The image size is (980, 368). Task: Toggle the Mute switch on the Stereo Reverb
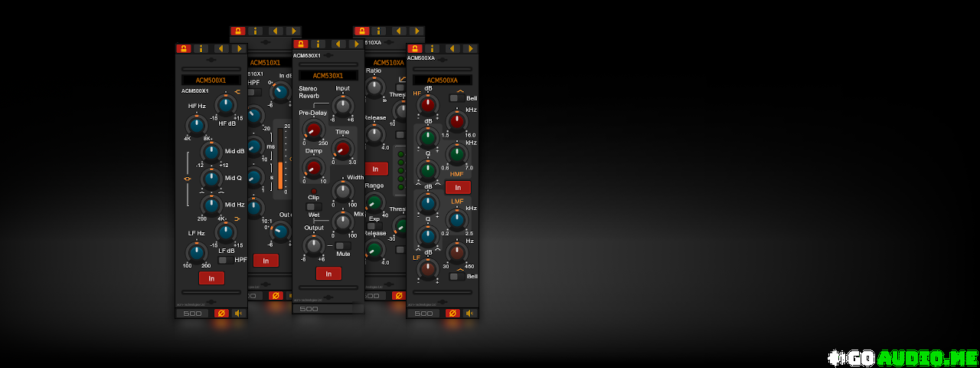pos(341,245)
